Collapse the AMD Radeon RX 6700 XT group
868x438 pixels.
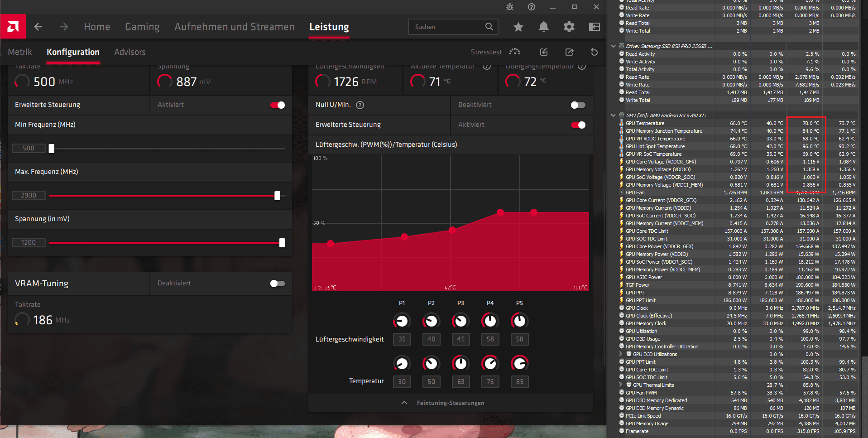click(614, 116)
